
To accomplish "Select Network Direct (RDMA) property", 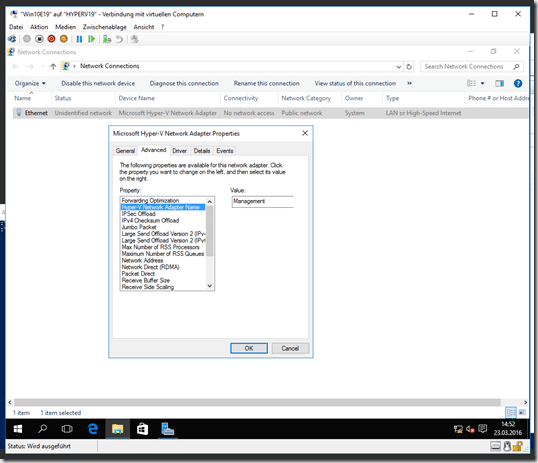I will click(x=150, y=267).
